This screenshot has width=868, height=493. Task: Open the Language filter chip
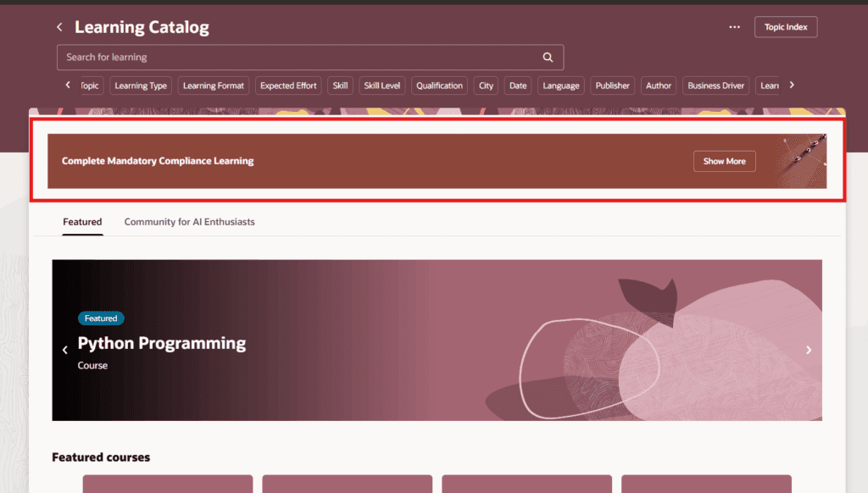[561, 86]
